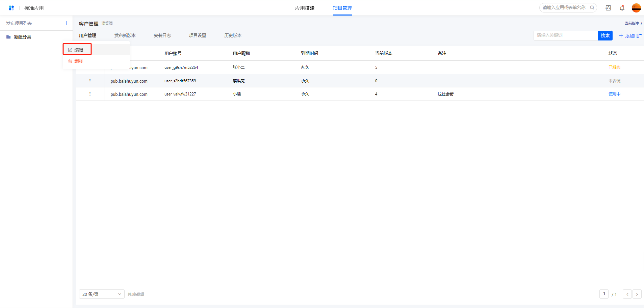
Task: Select the 新建分类 folder in sidebar
Action: pos(22,37)
